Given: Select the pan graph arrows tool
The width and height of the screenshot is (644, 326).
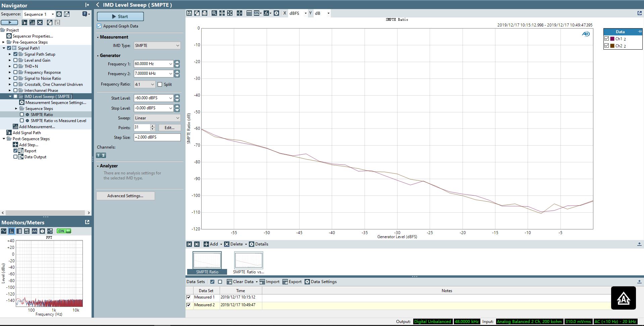Looking at the screenshot, I should tap(222, 13).
